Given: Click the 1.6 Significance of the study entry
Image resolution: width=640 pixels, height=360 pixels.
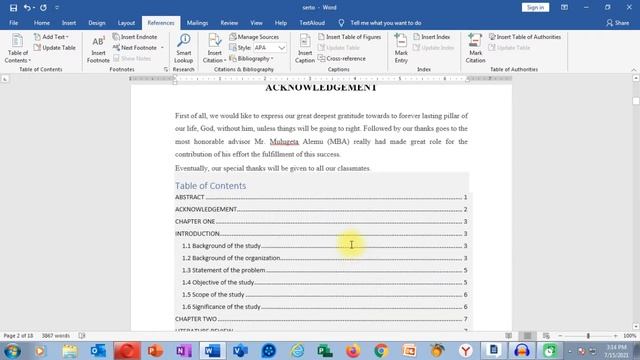Looking at the screenshot, I should pyautogui.click(x=324, y=307).
